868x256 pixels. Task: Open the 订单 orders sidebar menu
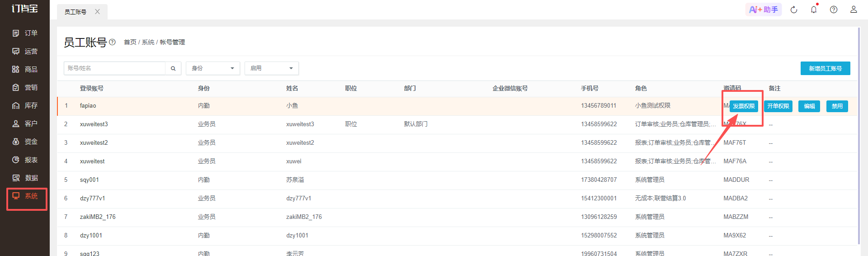(25, 33)
